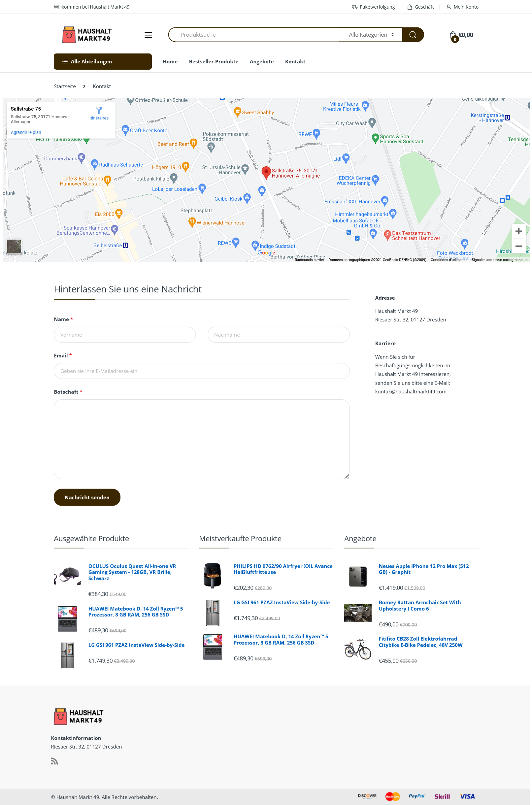Image resolution: width=532 pixels, height=805 pixels.
Task: Focus the Produktsuche search field
Action: 253,35
